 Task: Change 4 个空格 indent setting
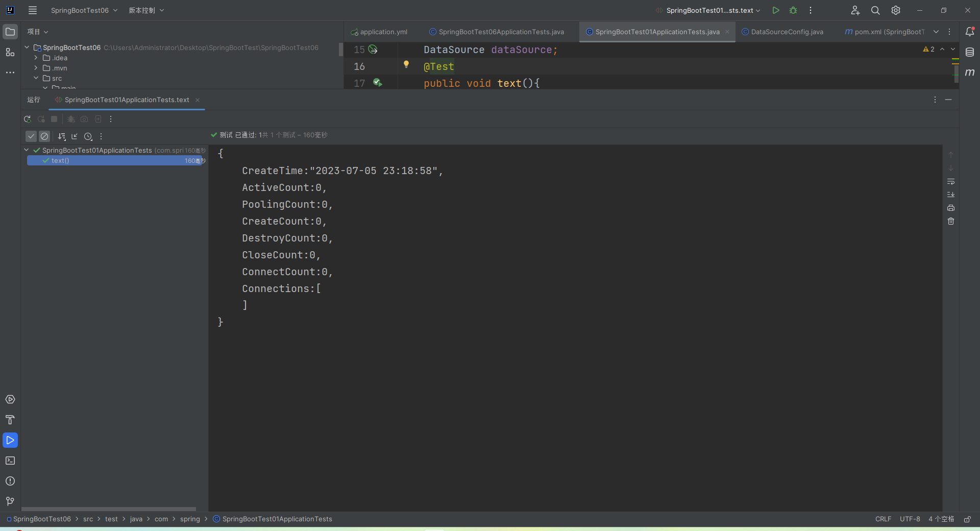pyautogui.click(x=941, y=519)
